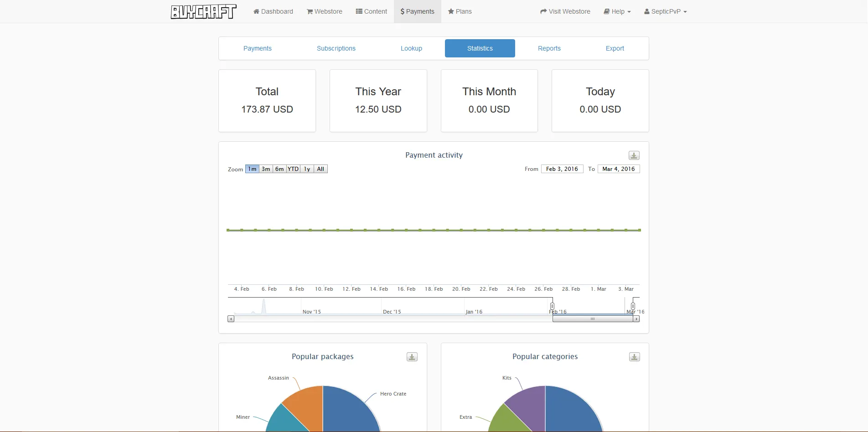Set chart zoom to All
The image size is (868, 432).
coord(321,169)
